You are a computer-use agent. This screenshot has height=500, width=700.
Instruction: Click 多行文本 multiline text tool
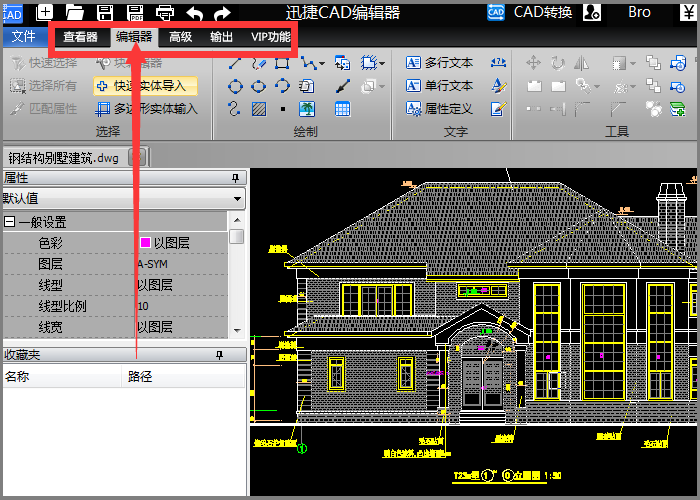[x=439, y=63]
